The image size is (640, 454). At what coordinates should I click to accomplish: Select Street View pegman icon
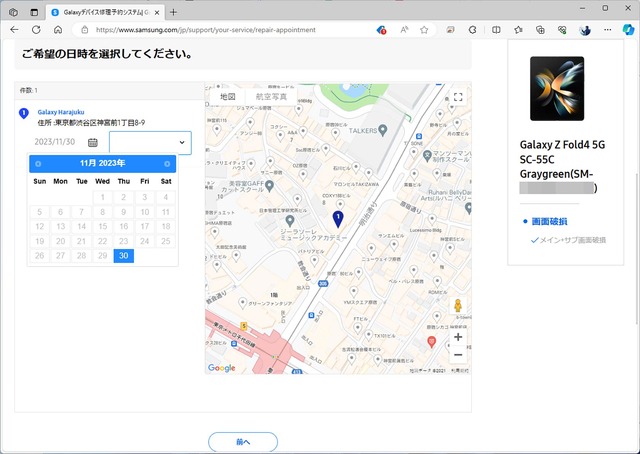pos(458,305)
